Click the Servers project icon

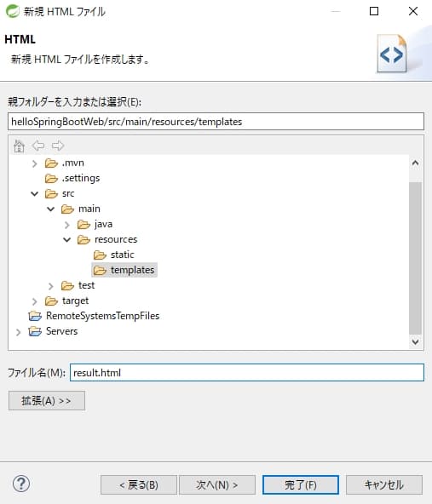pos(35,331)
